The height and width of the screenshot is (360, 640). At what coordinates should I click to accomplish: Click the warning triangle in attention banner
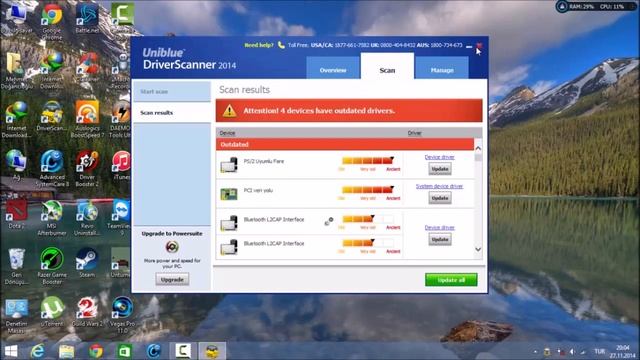click(x=229, y=111)
